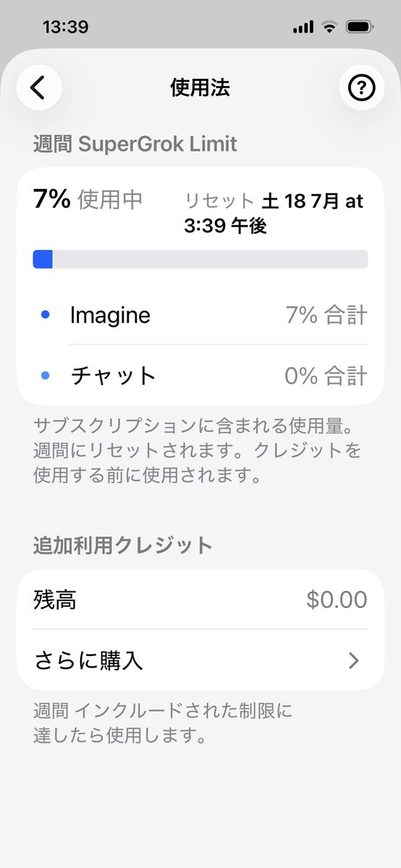Tap the Wi-Fi status icon
The image size is (401, 868).
(329, 27)
